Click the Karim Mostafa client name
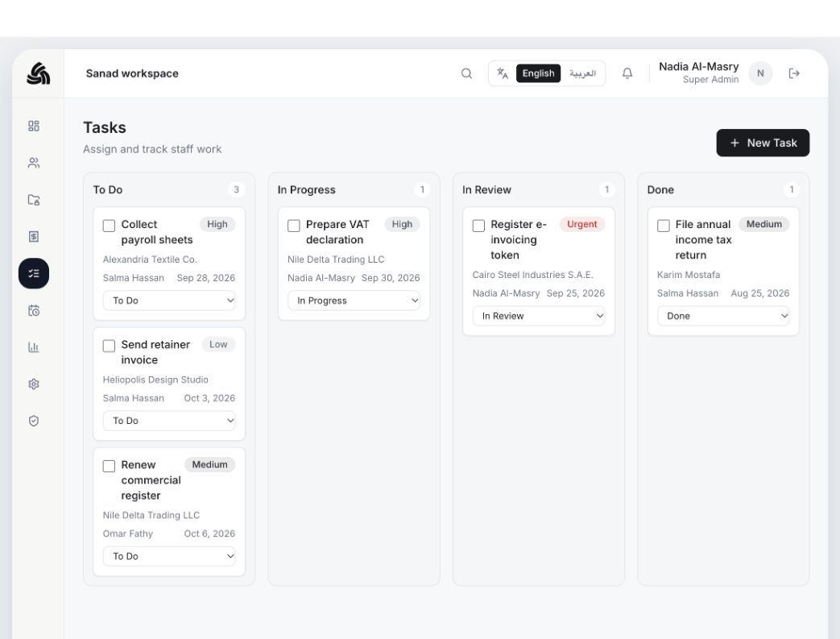 point(689,275)
